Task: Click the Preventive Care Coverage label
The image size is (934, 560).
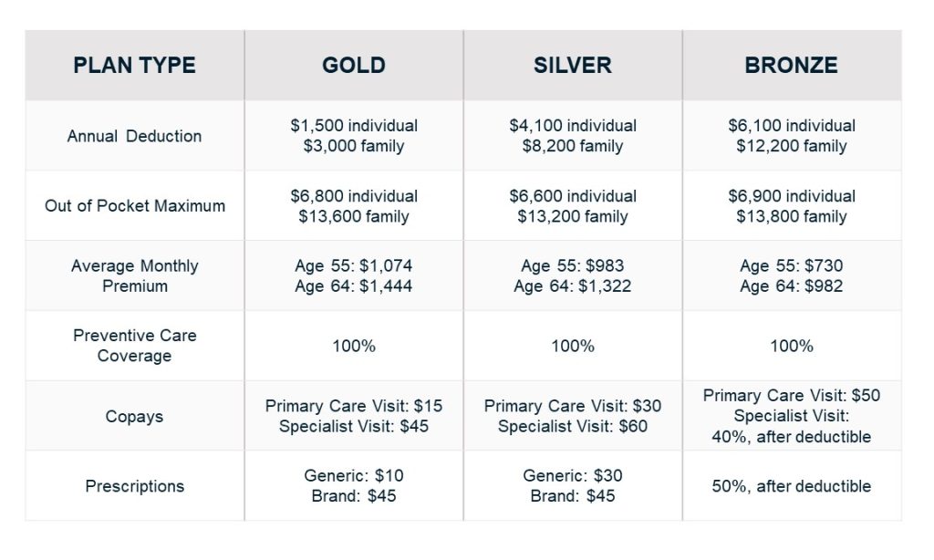Action: 135,346
